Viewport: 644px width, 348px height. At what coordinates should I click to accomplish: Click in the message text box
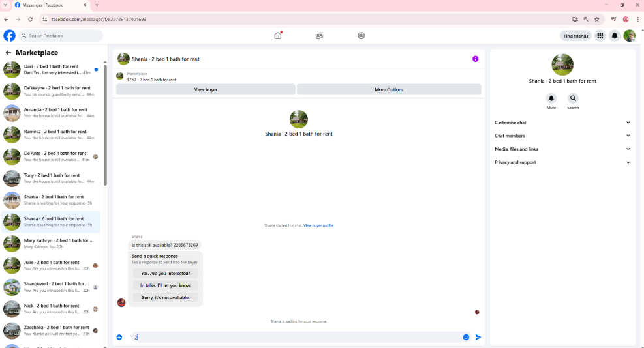point(296,338)
